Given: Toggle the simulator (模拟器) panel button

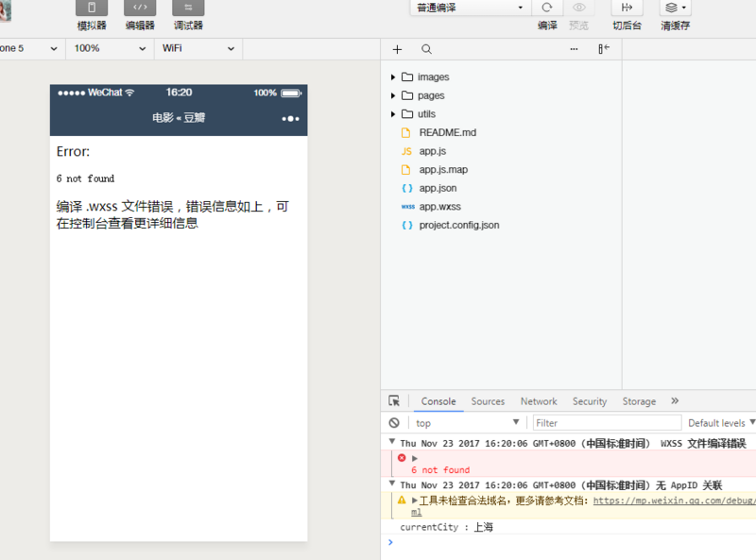Looking at the screenshot, I should (92, 8).
